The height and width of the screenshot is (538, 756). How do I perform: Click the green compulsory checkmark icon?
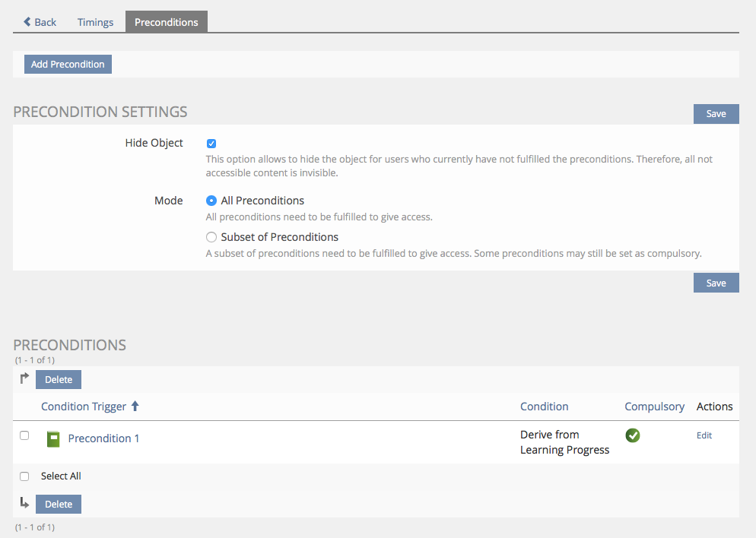632,435
